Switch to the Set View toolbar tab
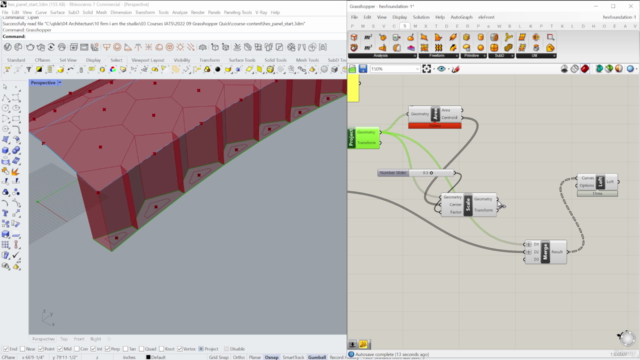 coord(68,60)
